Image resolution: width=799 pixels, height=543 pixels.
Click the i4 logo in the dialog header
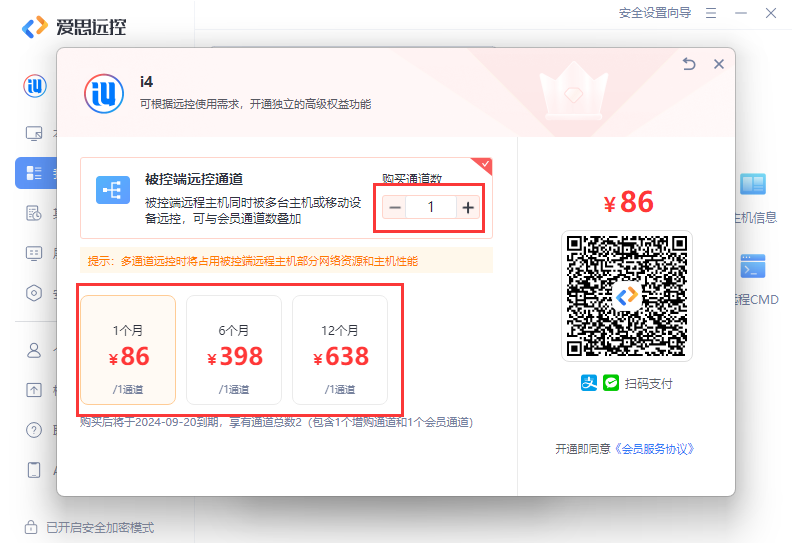pyautogui.click(x=104, y=93)
